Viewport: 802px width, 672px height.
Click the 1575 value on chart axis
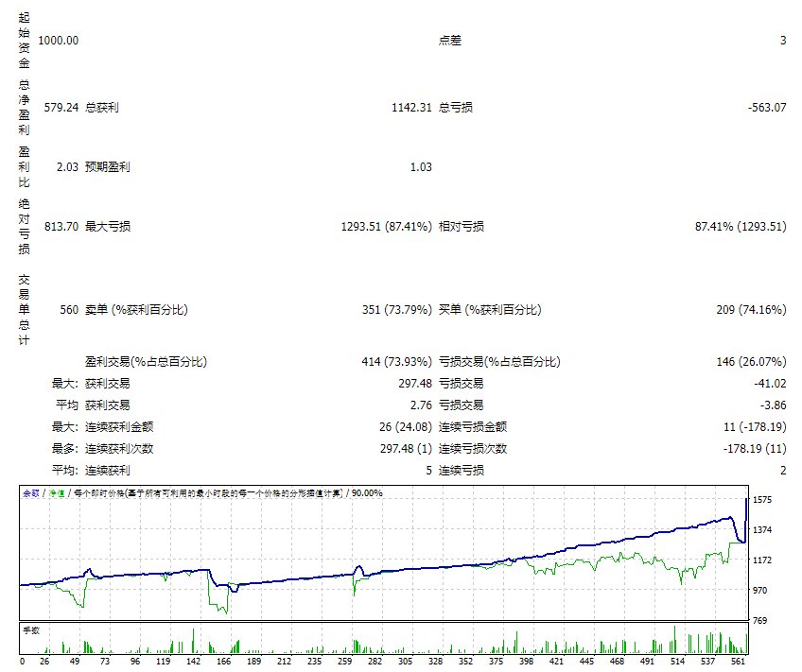coord(764,500)
